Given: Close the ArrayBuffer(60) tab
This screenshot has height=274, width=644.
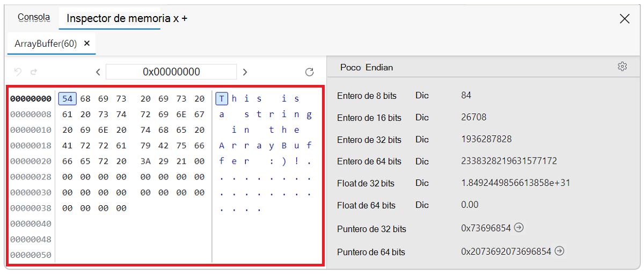Looking at the screenshot, I should [87, 44].
